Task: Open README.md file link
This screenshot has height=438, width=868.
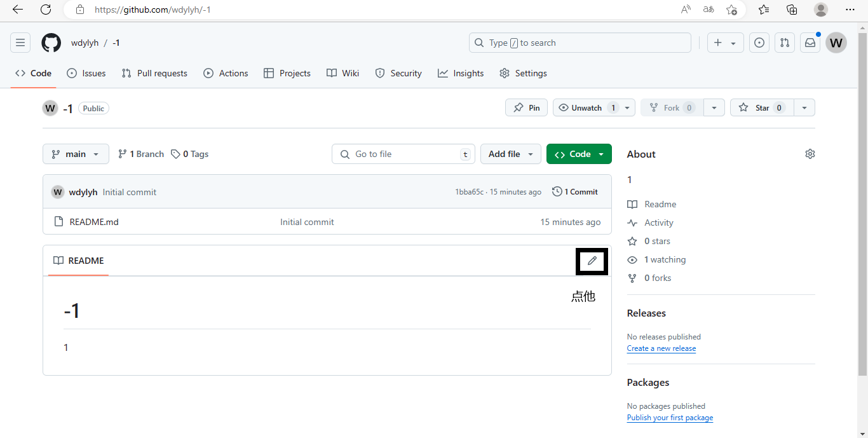Action: tap(94, 222)
